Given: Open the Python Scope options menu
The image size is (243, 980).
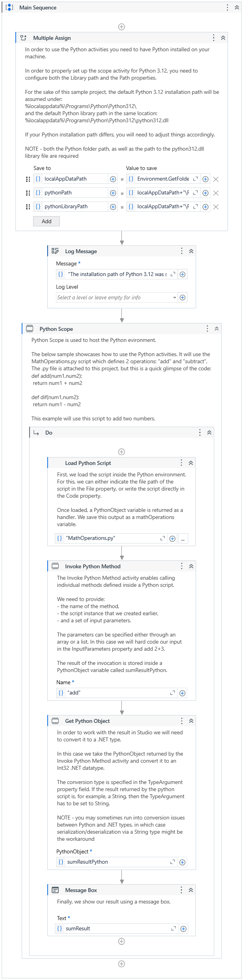Looking at the screenshot, I should tap(207, 329).
